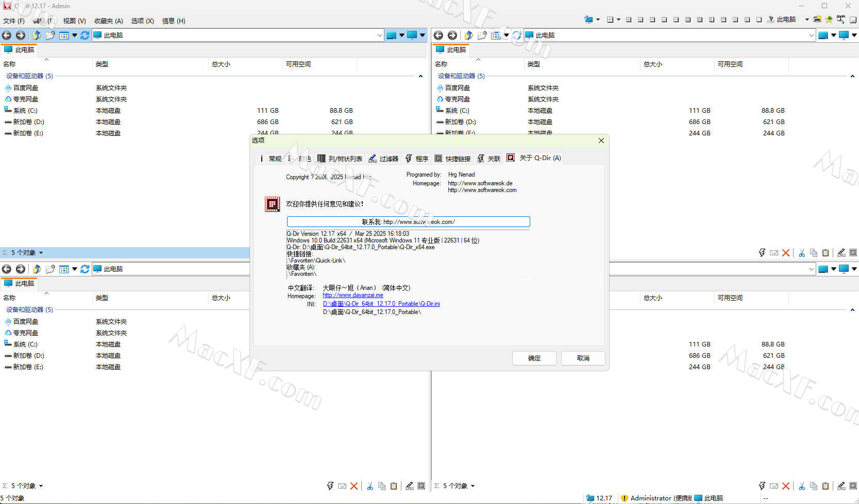Click the 取消 button
Viewport: 859px width, 504px height.
pyautogui.click(x=583, y=358)
